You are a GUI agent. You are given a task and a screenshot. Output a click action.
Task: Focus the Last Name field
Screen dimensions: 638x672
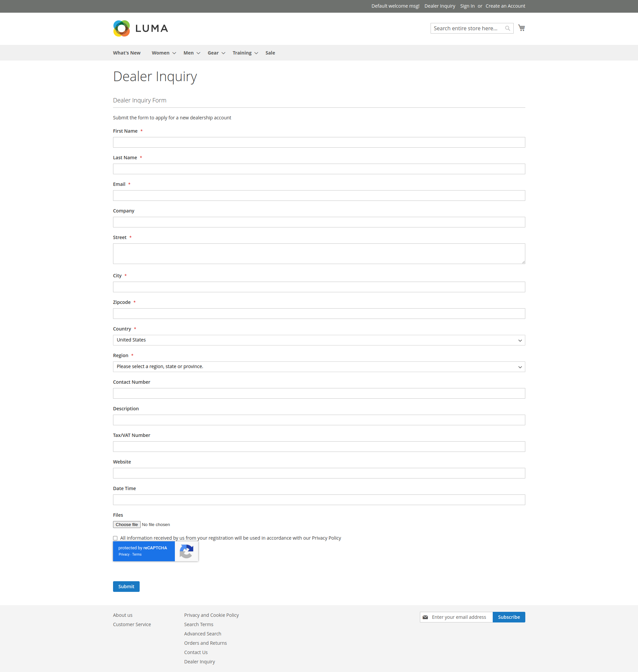pyautogui.click(x=319, y=169)
